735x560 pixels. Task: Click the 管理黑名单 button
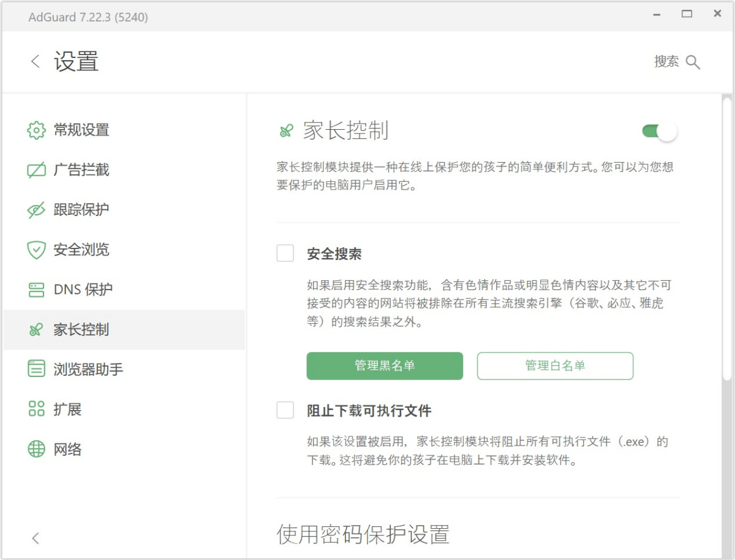coord(385,366)
